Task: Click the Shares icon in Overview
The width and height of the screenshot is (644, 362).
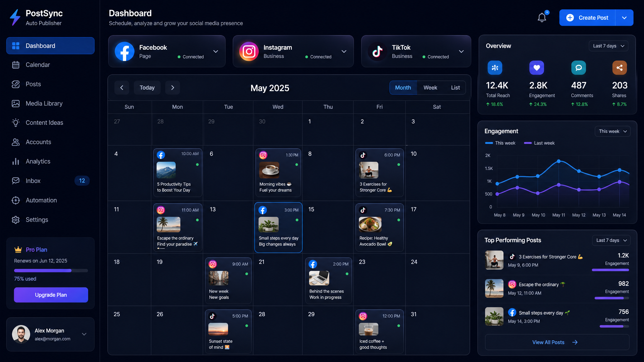Action: click(619, 68)
